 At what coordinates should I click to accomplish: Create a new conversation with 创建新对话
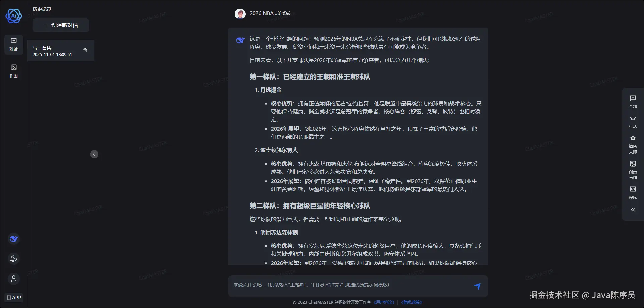pyautogui.click(x=61, y=25)
